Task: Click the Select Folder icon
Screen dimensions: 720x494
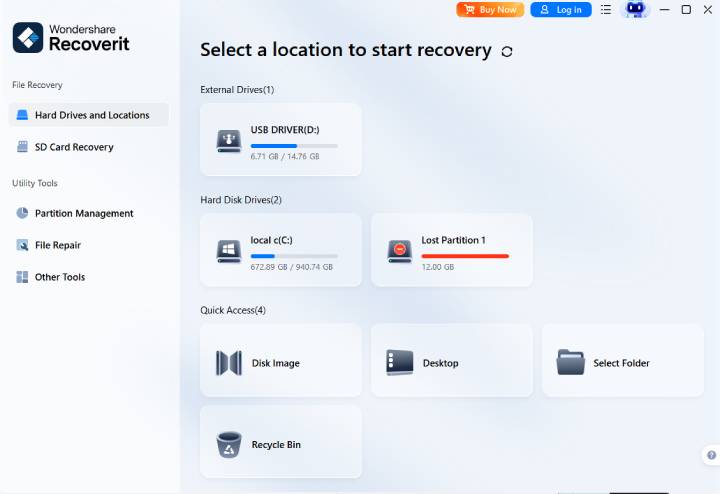Action: tap(570, 362)
